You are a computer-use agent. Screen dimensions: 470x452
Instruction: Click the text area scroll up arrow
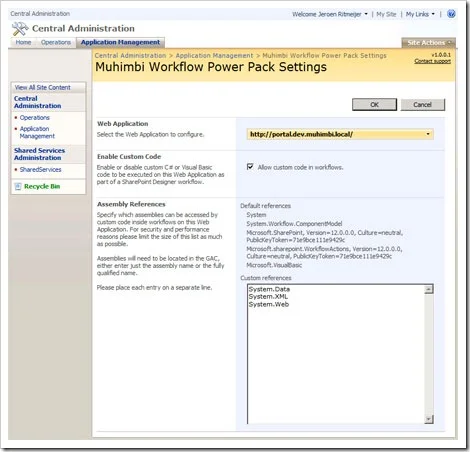(429, 289)
